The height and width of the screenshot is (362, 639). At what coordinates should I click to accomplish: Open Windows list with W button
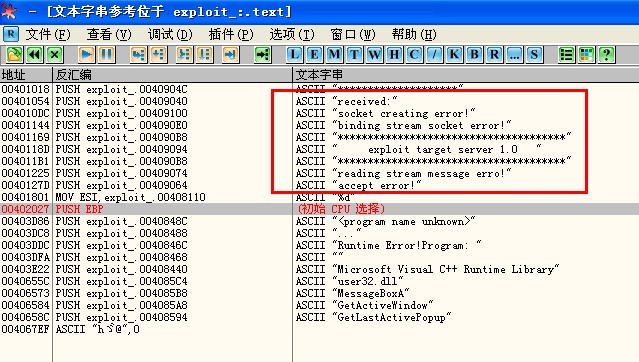click(374, 54)
